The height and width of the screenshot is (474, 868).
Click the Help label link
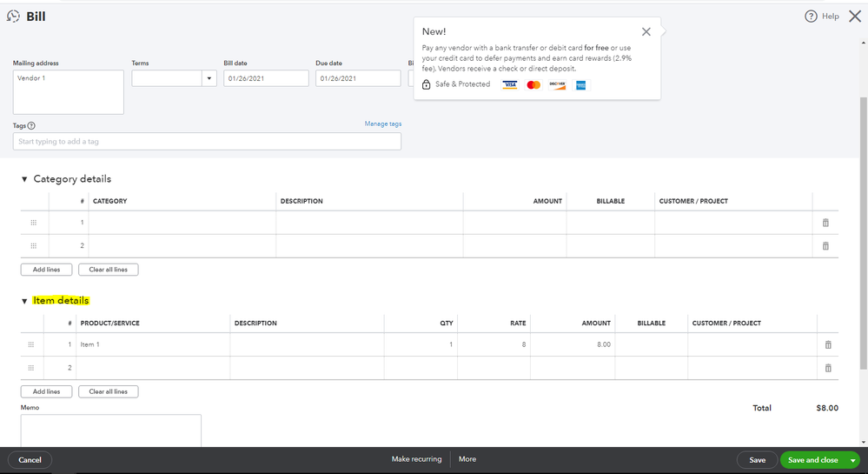[x=831, y=16]
